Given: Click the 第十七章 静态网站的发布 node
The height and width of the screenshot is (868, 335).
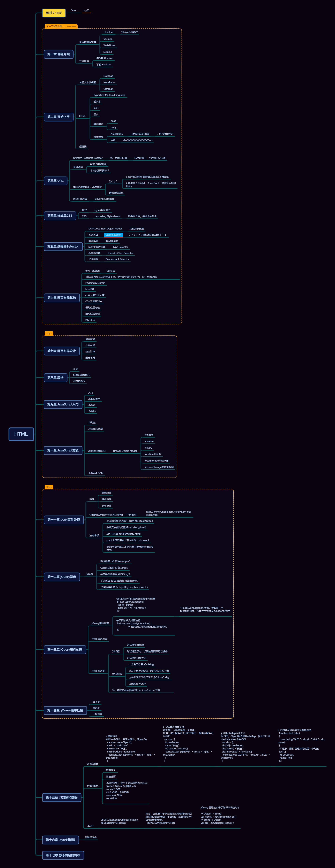Looking at the screenshot, I should 63,855.
